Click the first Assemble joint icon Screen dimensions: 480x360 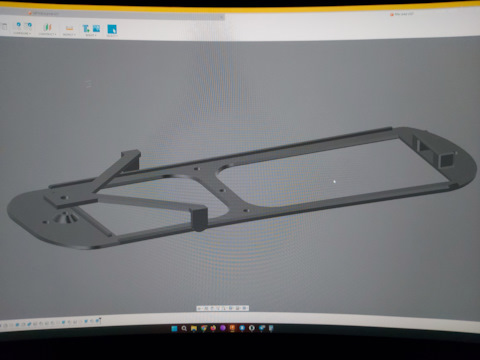(x=18, y=26)
